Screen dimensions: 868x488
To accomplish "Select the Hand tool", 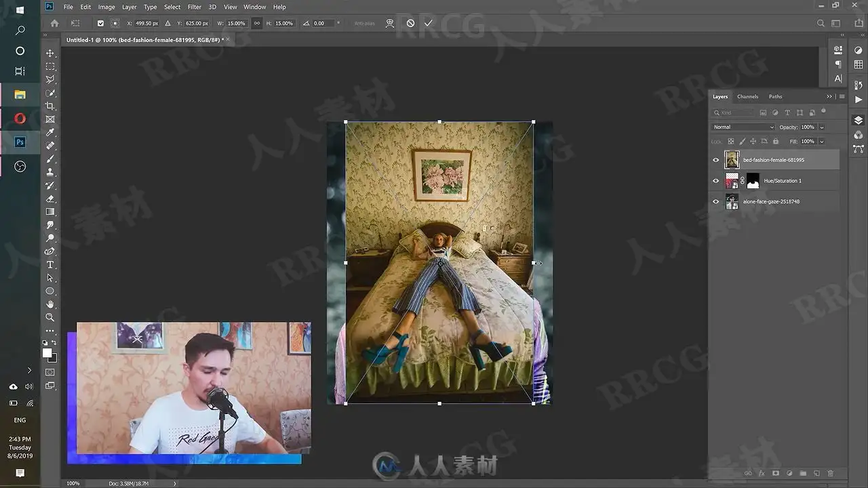I will 50,304.
